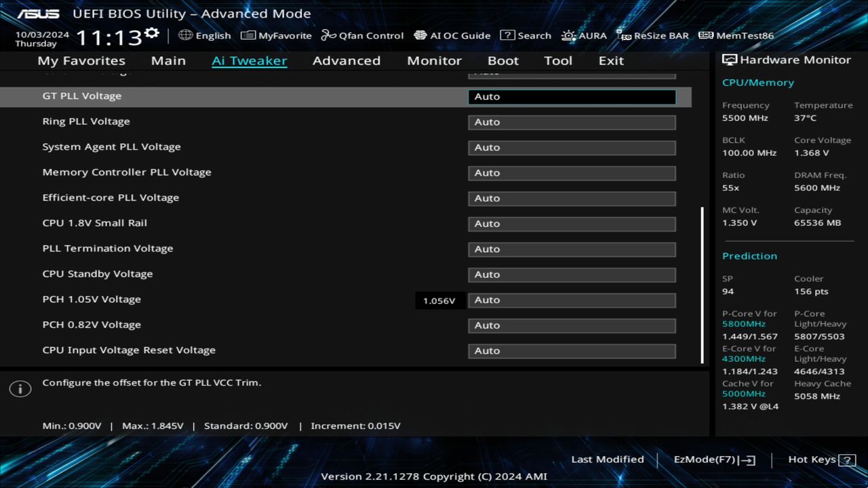Activate the AURA lighting control
Image resolution: width=868 pixels, height=488 pixels.
coord(584,35)
